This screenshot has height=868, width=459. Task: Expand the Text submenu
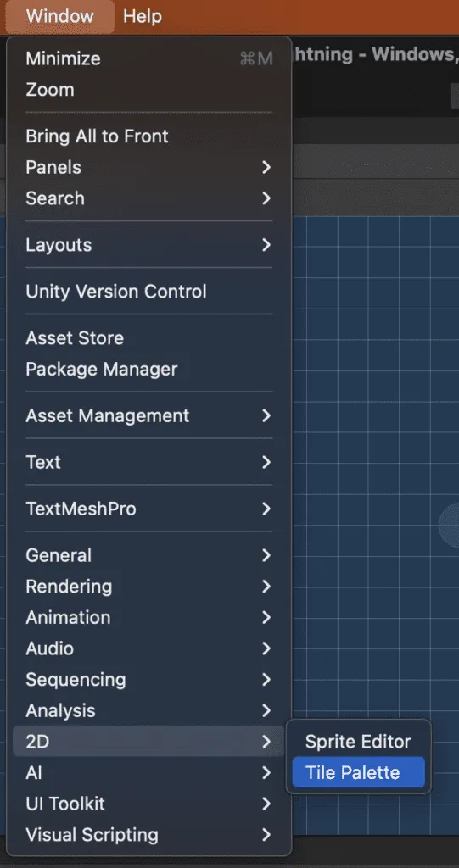click(148, 462)
